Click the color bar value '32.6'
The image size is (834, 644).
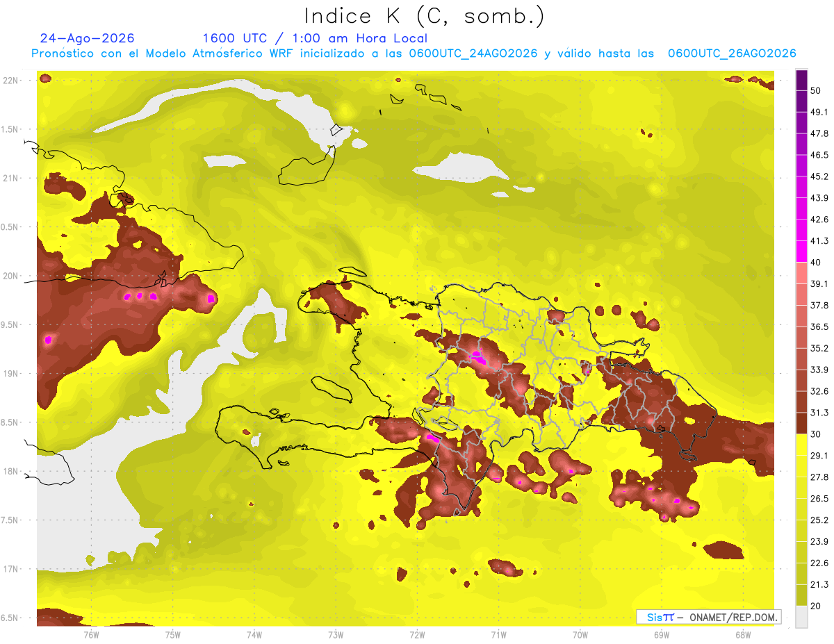819,392
